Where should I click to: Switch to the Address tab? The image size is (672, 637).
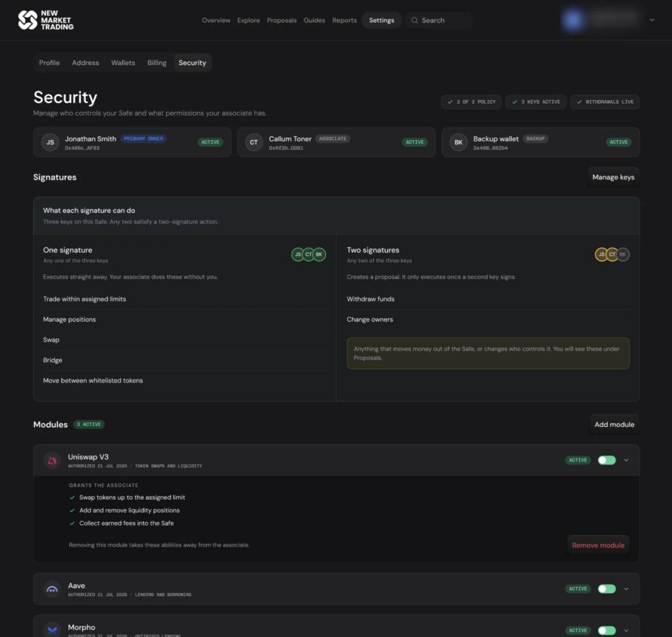[85, 63]
